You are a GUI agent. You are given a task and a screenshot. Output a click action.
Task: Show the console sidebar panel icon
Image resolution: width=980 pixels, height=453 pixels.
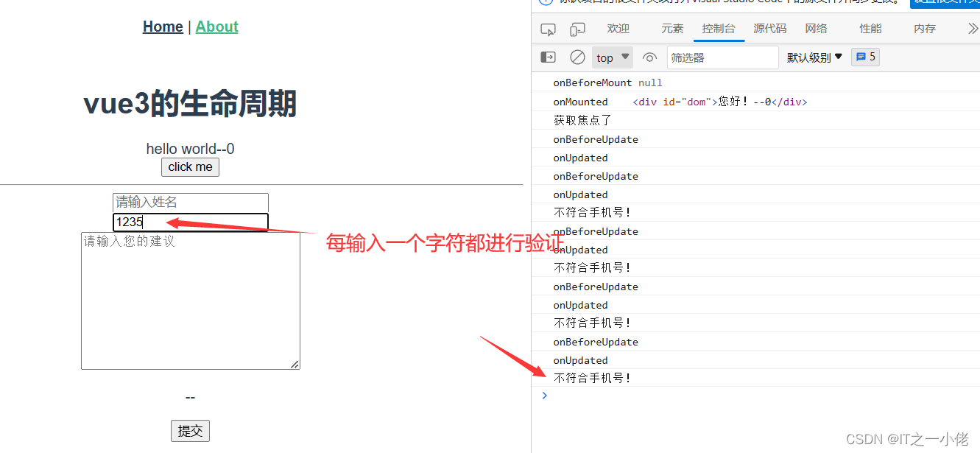tap(548, 57)
